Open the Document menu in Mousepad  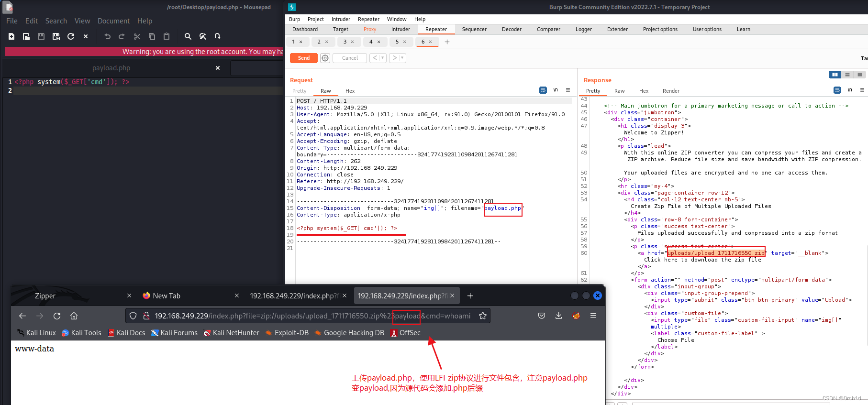point(113,21)
